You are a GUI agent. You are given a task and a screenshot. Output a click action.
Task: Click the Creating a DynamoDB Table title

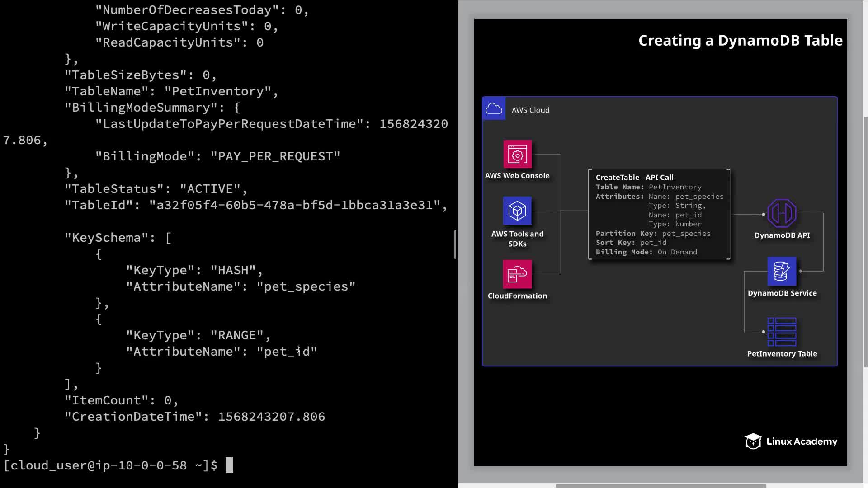tap(740, 41)
